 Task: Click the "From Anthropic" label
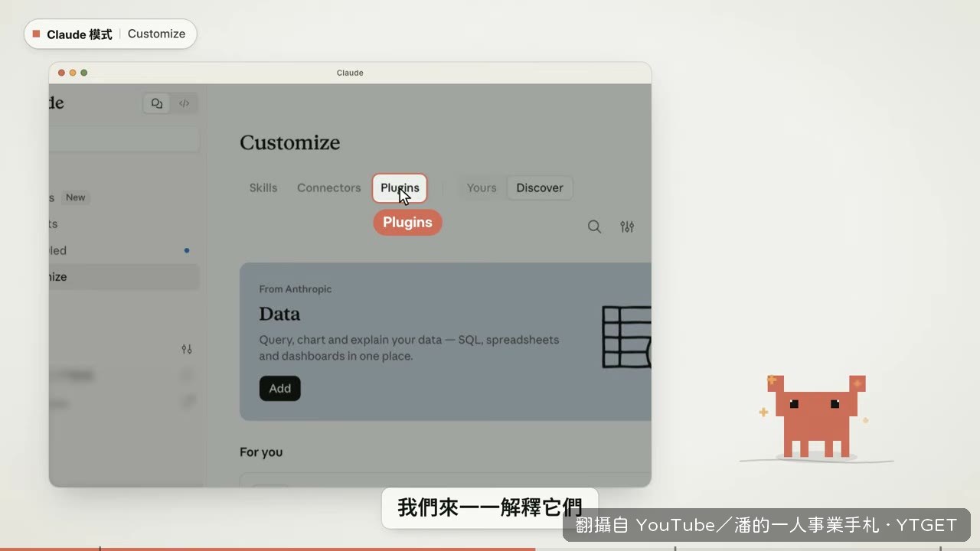(296, 289)
